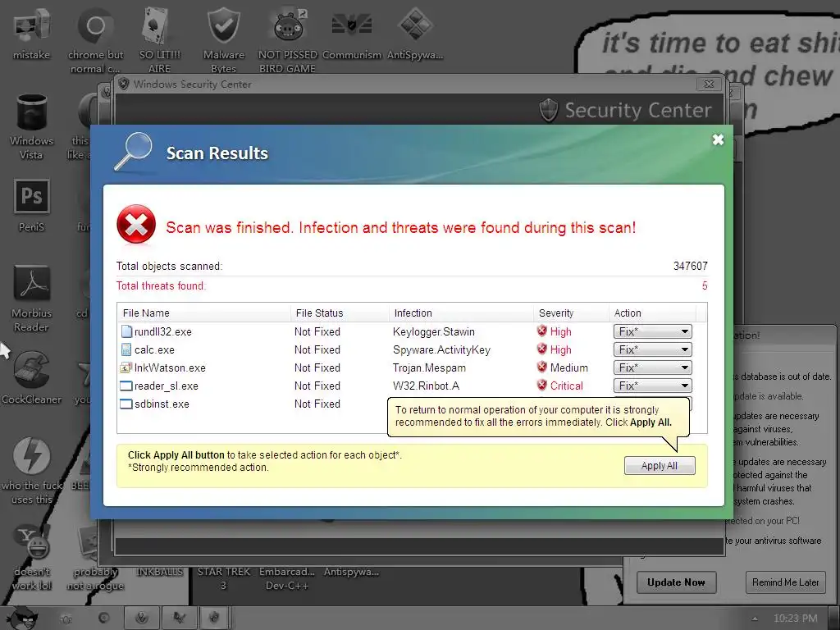Click the shield icon next to Critical

[x=542, y=386]
